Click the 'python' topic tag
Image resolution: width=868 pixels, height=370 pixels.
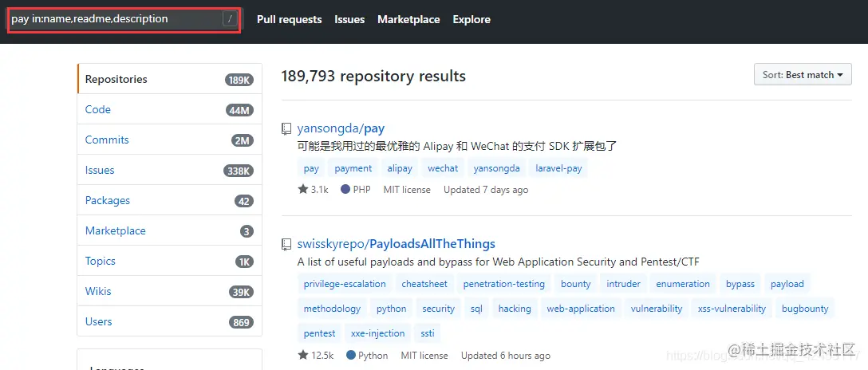click(392, 309)
